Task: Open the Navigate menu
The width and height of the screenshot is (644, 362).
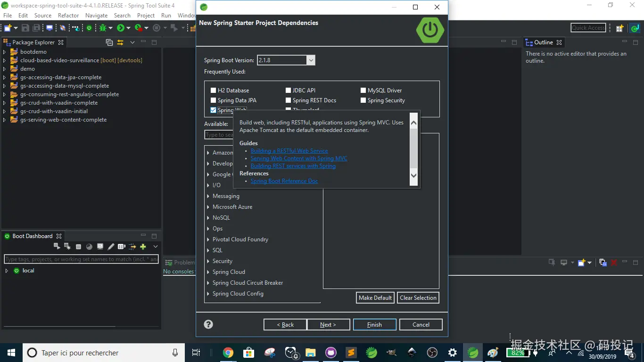Action: 96,16
